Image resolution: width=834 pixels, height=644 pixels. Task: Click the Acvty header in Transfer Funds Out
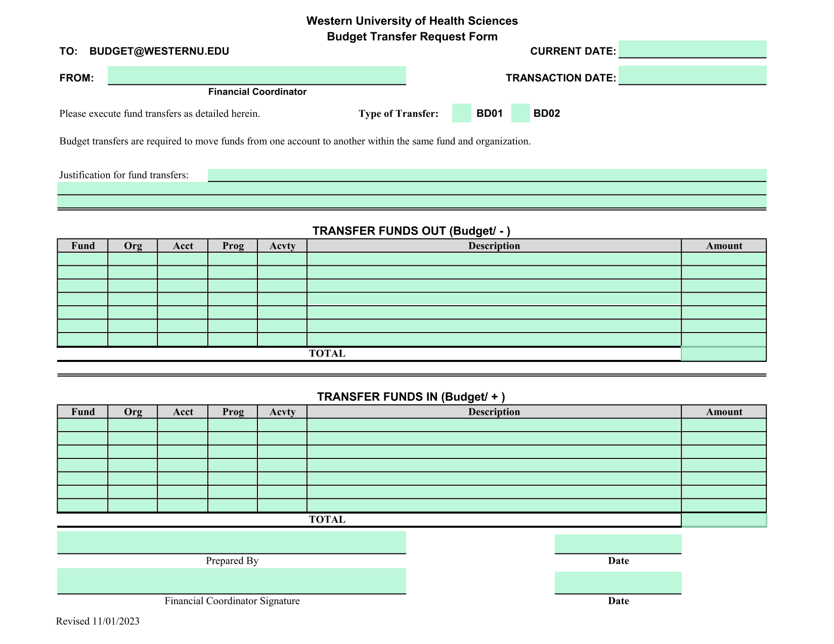[282, 246]
